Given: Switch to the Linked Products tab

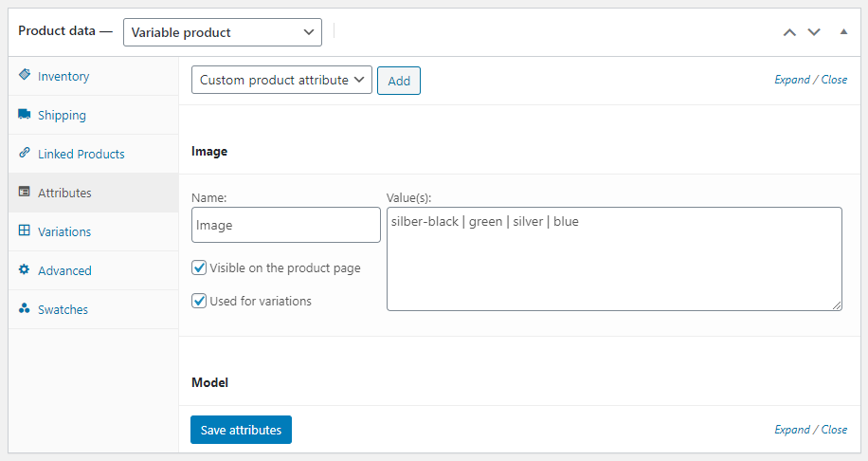Looking at the screenshot, I should [x=81, y=154].
